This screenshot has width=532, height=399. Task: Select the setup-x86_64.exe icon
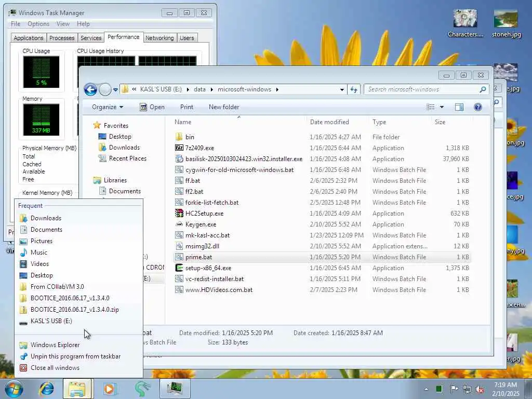pyautogui.click(x=179, y=268)
